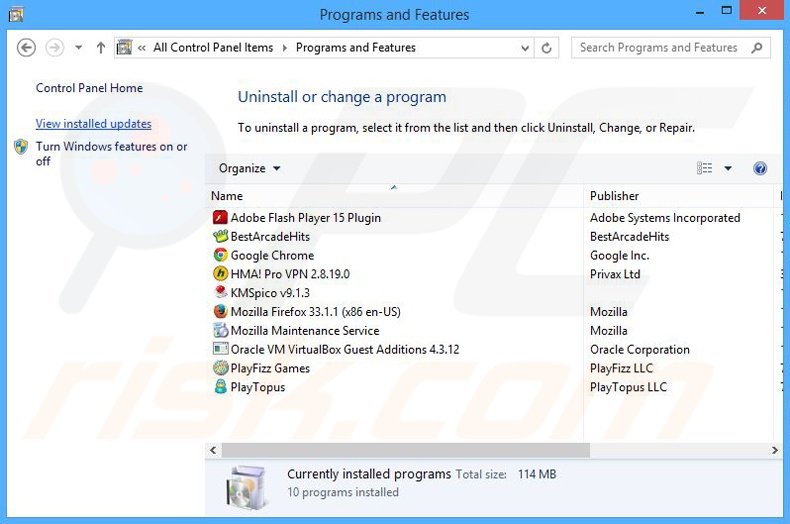The image size is (790, 524).
Task: Click the Forward navigation arrow
Action: (x=54, y=48)
